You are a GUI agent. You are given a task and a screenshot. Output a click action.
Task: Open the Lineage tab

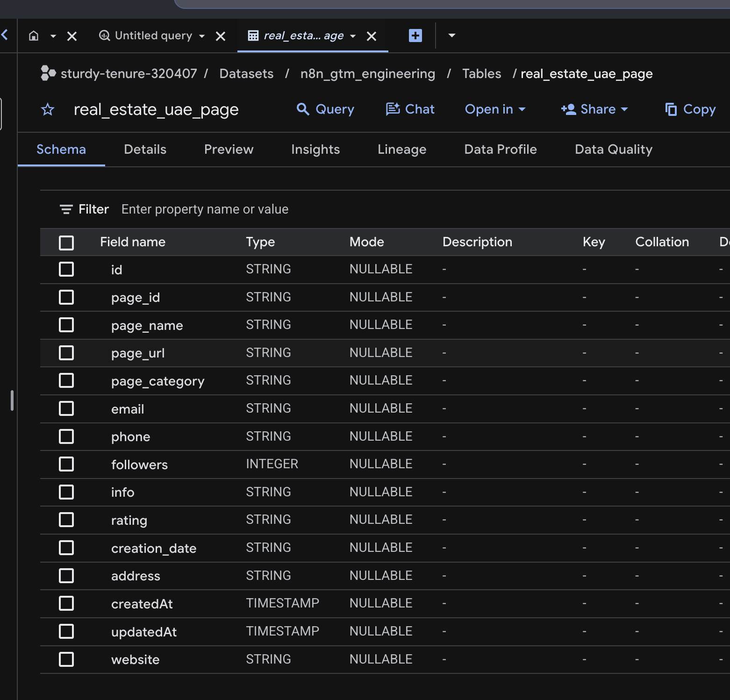402,149
